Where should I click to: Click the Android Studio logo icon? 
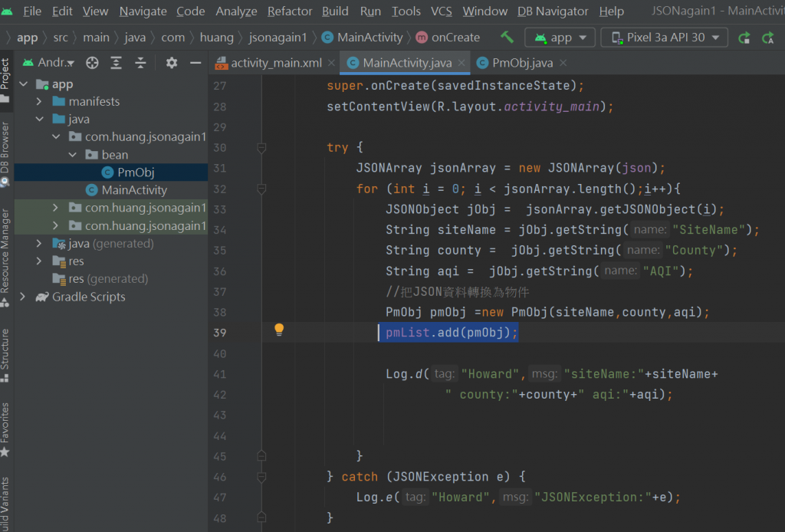[7, 11]
